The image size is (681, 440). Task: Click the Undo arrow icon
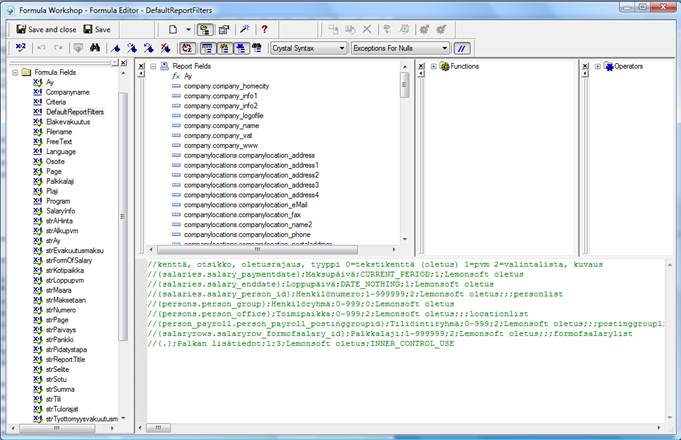point(41,48)
